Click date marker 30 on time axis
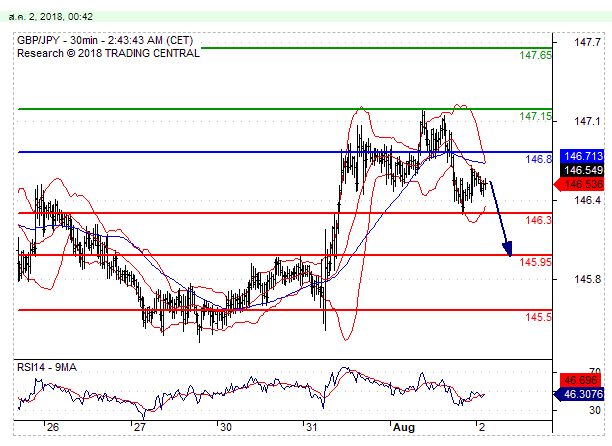The image size is (612, 446). point(226,427)
